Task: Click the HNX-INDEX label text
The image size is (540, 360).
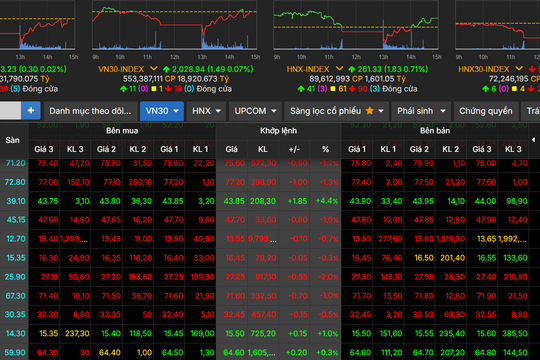Action: point(308,69)
